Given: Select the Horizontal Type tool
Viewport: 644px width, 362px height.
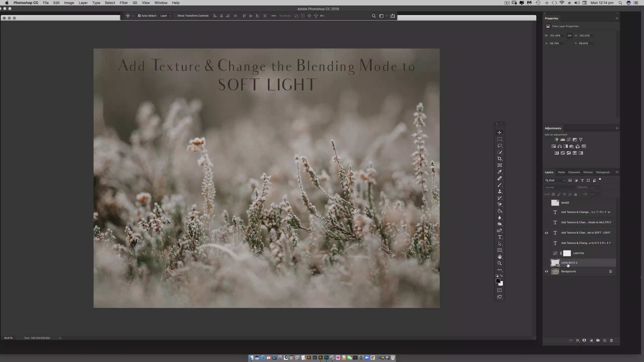Looking at the screenshot, I should tap(500, 237).
